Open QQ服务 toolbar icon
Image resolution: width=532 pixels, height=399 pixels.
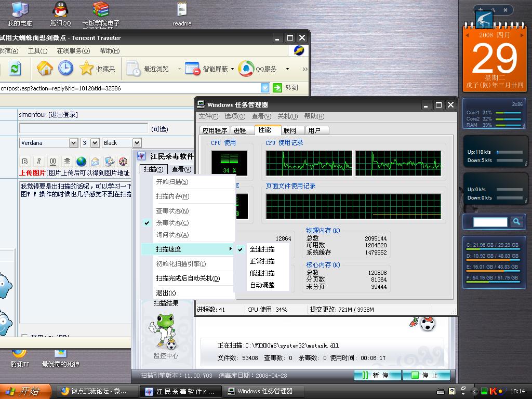tap(257, 69)
